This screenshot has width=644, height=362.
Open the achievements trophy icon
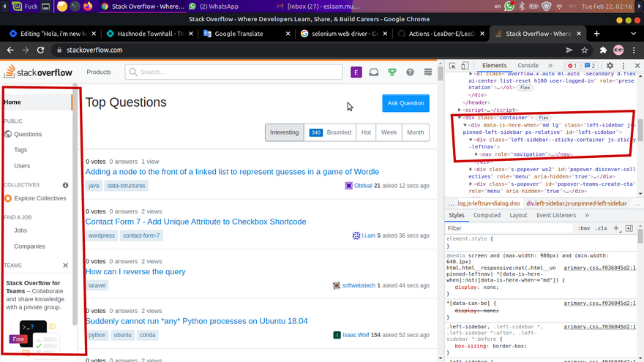(x=392, y=72)
